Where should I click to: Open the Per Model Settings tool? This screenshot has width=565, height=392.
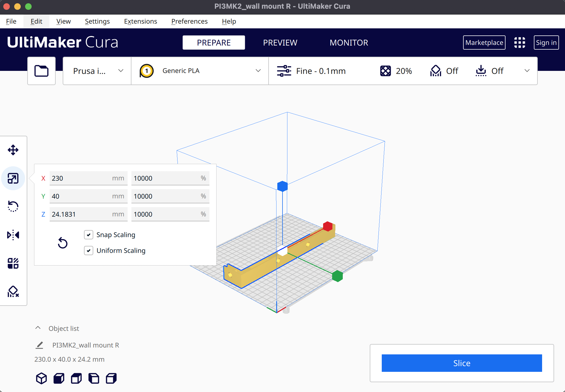(x=13, y=263)
